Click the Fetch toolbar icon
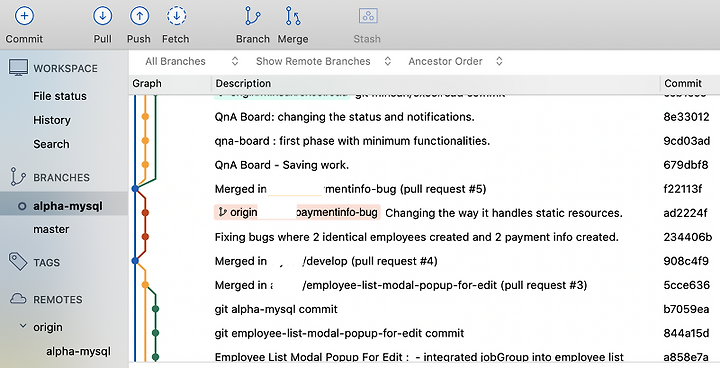The width and height of the screenshot is (720, 368). [176, 16]
